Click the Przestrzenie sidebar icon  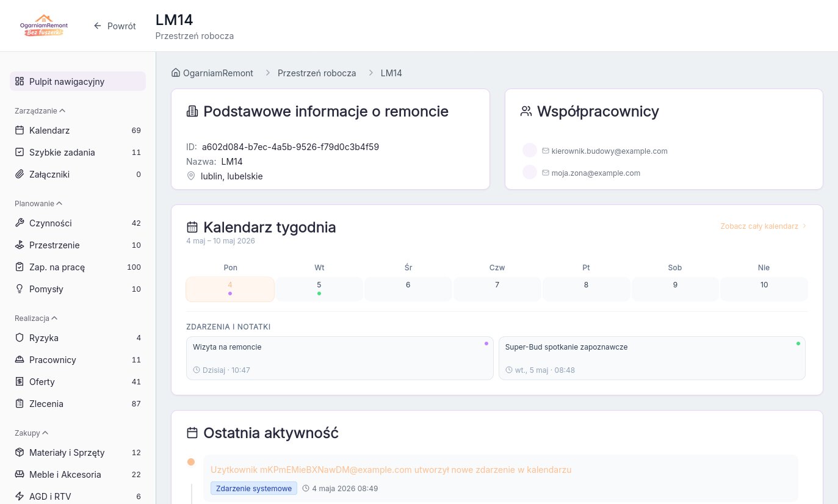[x=20, y=245]
